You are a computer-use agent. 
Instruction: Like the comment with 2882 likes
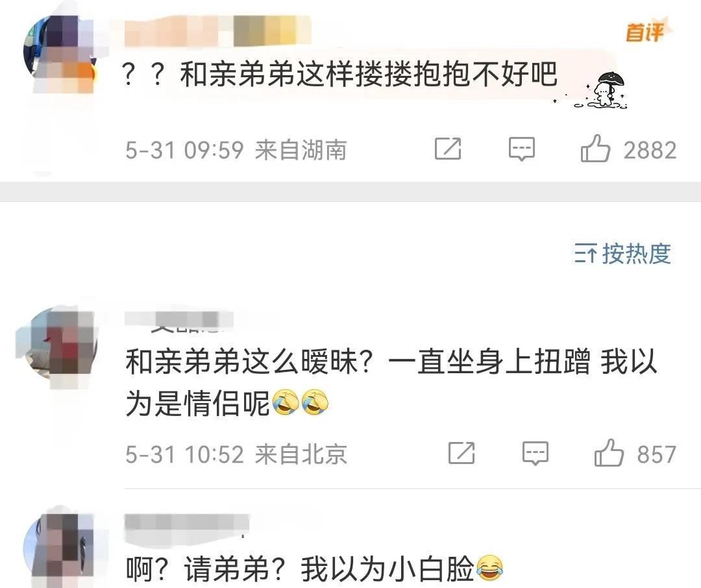[595, 148]
